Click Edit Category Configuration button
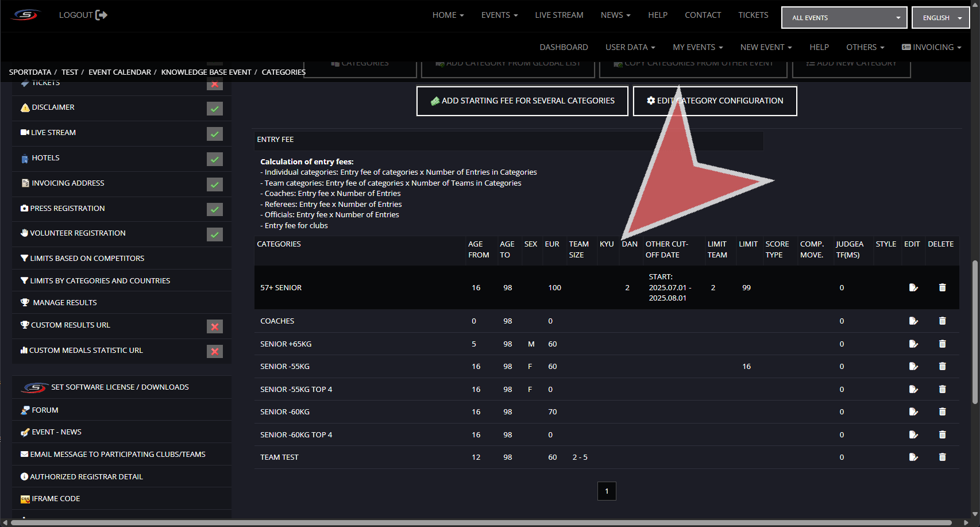This screenshot has height=527, width=980. [x=715, y=101]
